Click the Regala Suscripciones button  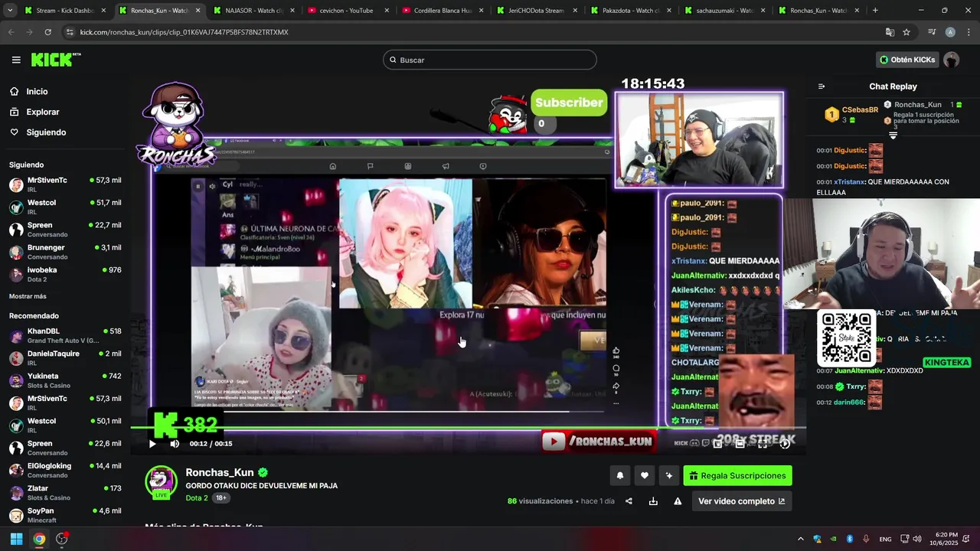tap(737, 476)
